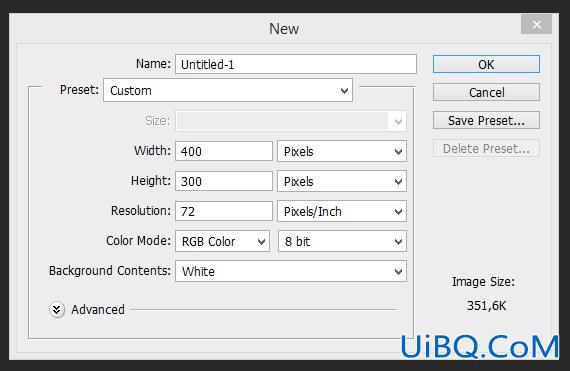The height and width of the screenshot is (371, 570).
Task: Click the Height field showing 300
Action: tap(224, 181)
